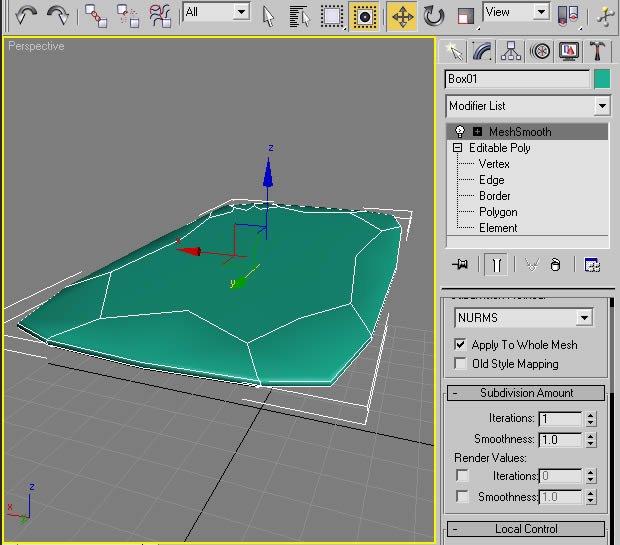
Task: Open the View coordinate system dropdown
Action: coord(516,12)
